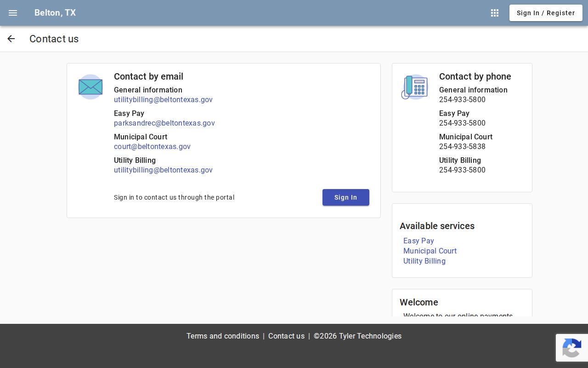Click the Contact by email heading
The height and width of the screenshot is (368, 588).
coord(148,76)
